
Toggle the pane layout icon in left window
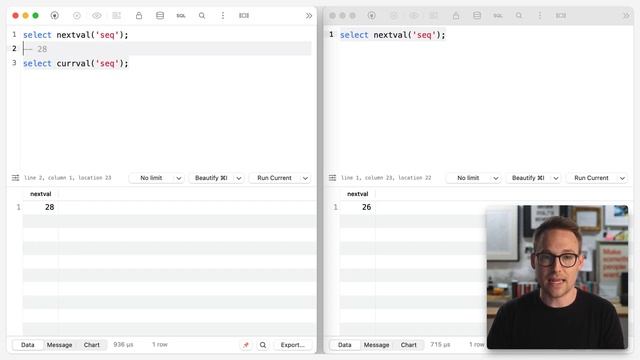[244, 16]
